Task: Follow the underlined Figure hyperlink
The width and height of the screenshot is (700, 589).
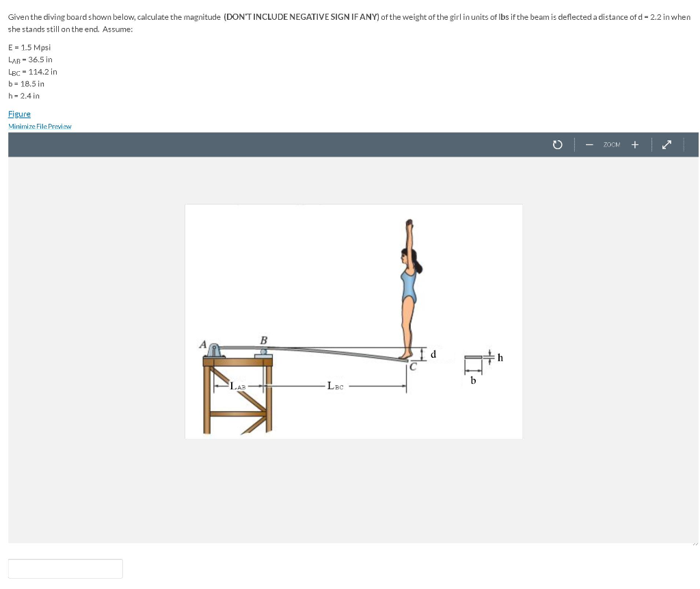Action: [18, 114]
